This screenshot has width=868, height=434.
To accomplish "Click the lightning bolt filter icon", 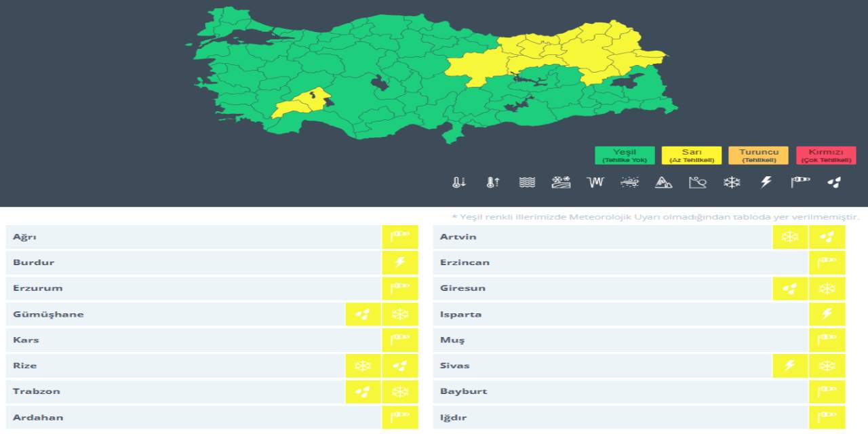I will (x=766, y=182).
